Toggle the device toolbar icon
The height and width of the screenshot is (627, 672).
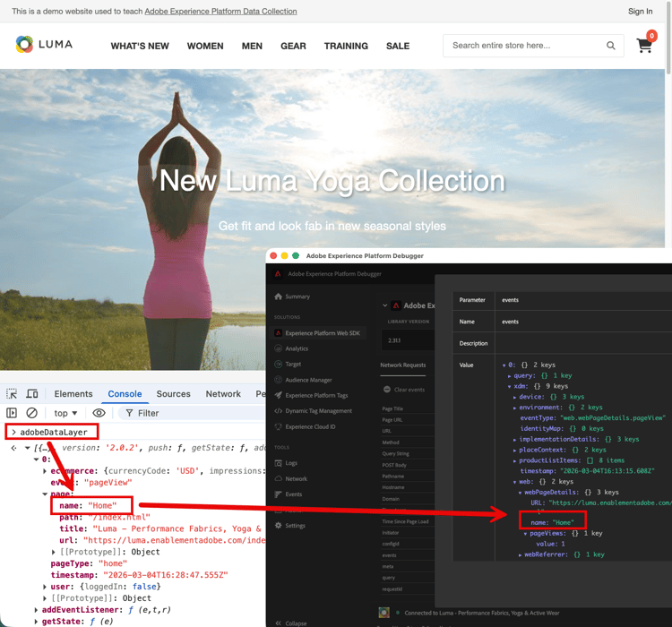pos(32,394)
